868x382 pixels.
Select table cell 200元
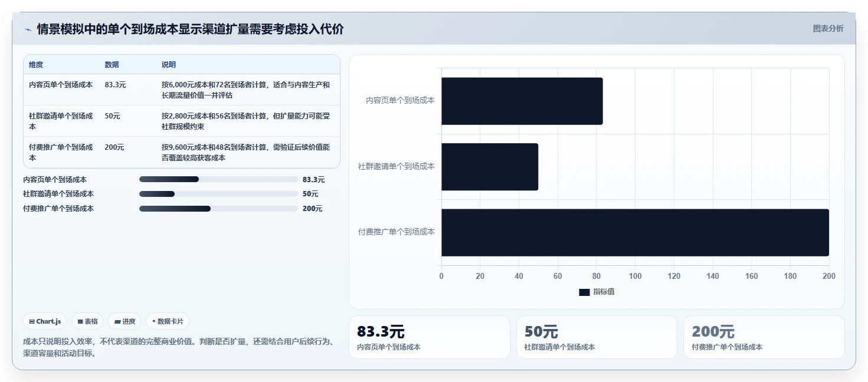coord(114,147)
